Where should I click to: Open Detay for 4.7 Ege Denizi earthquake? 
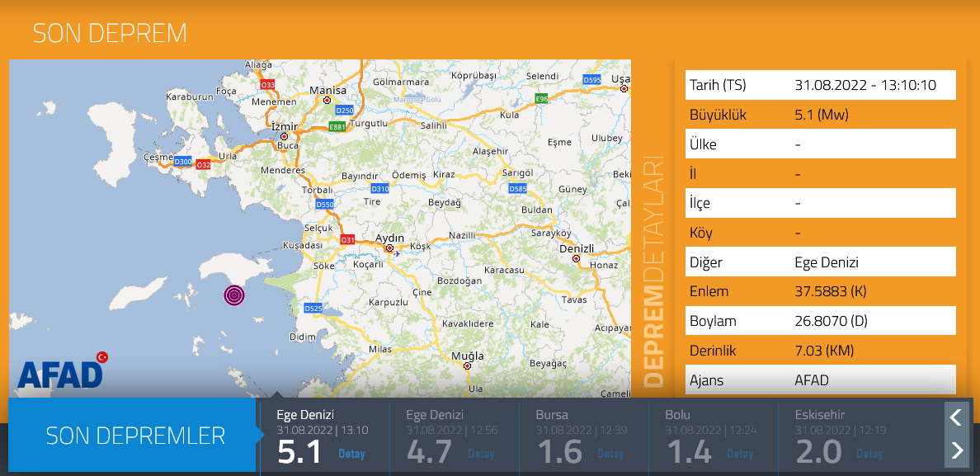481,454
